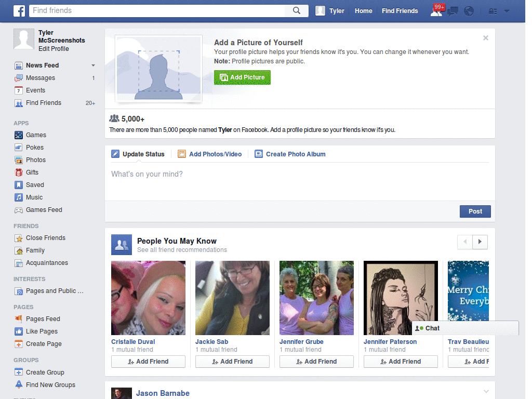Click the Games Feed controller icon
532x399 pixels.
pyautogui.click(x=19, y=210)
